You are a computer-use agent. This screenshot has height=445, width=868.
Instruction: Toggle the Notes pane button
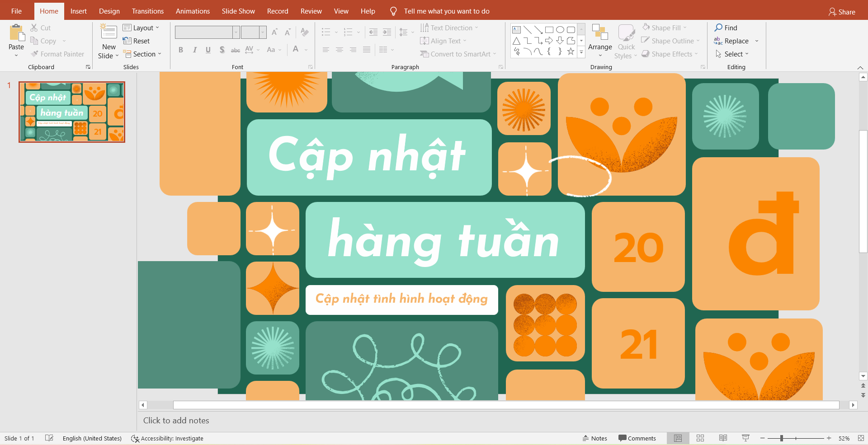pyautogui.click(x=594, y=438)
